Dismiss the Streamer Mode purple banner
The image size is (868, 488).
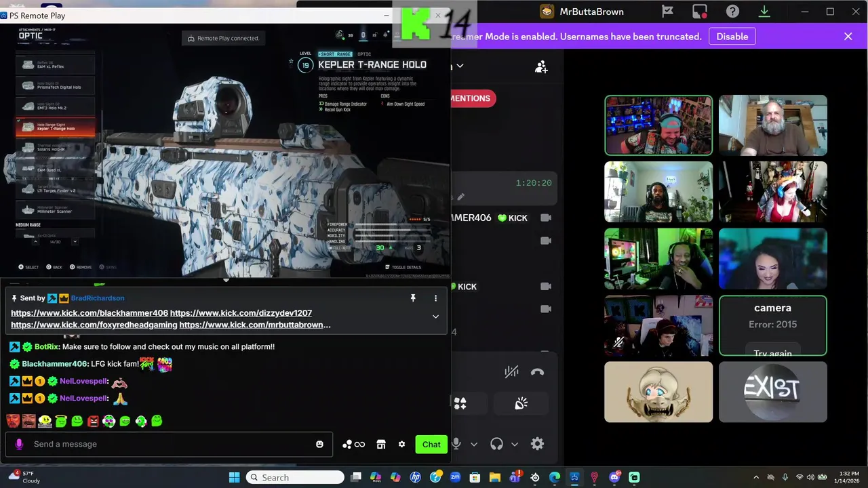(x=848, y=37)
